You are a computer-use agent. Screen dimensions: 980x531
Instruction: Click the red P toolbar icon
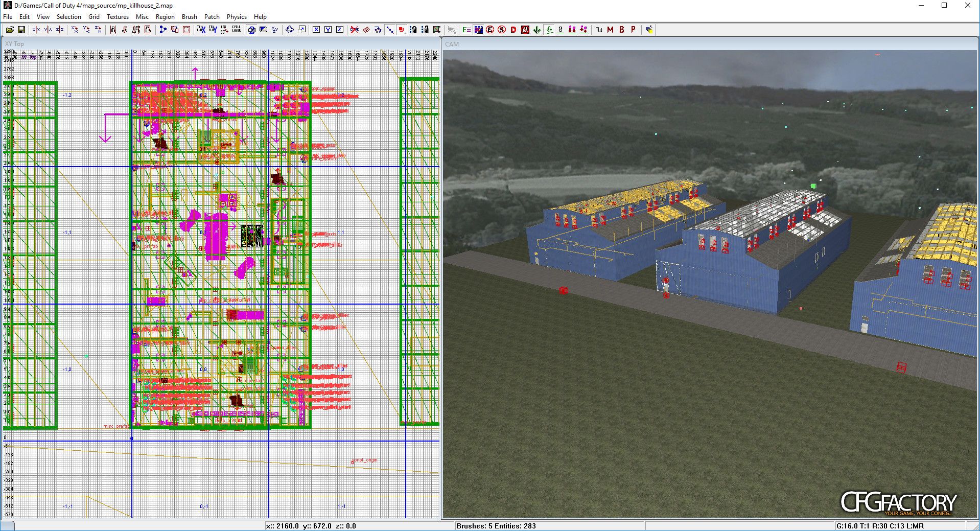click(634, 30)
